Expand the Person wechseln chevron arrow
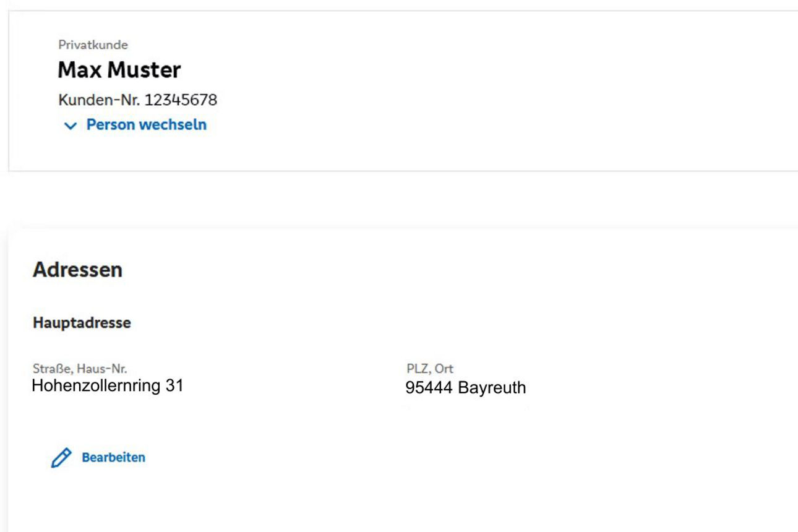The width and height of the screenshot is (798, 532). coord(71,126)
